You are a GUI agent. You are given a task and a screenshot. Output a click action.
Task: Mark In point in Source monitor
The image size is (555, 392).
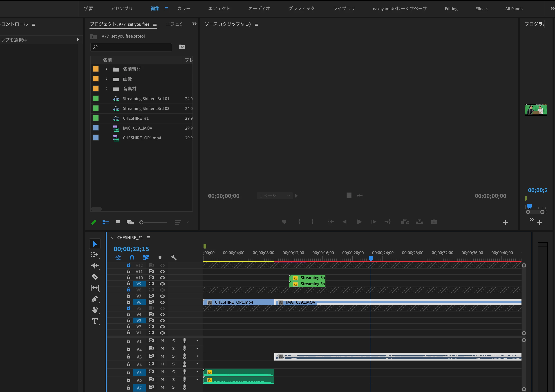pos(299,222)
